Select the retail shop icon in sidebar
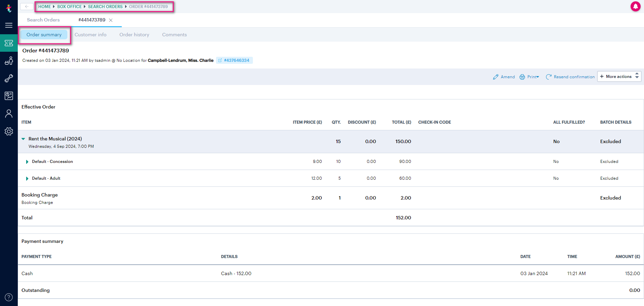 (9, 61)
